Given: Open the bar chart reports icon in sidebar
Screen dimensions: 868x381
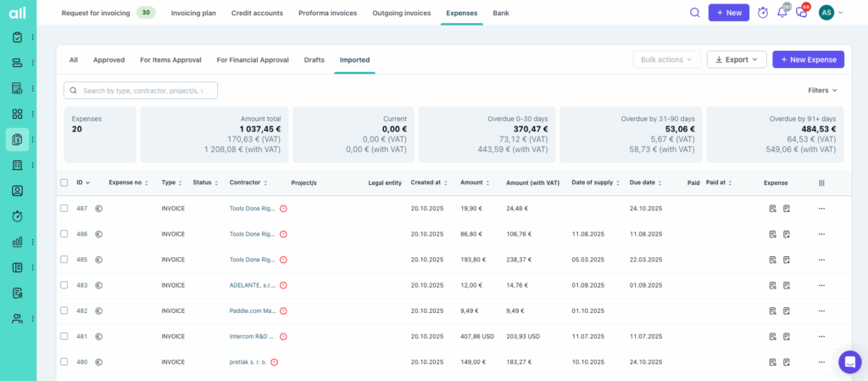Looking at the screenshot, I should point(17,242).
